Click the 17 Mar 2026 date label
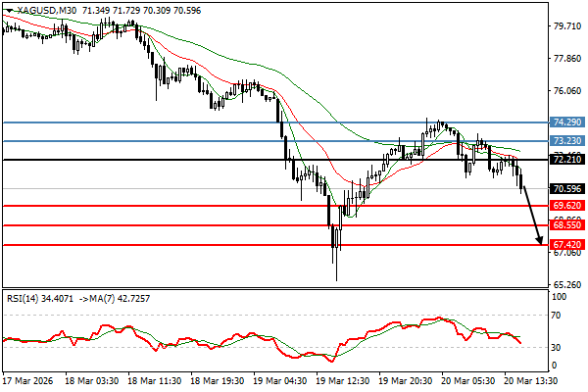The height and width of the screenshot is (392, 588). (27, 379)
